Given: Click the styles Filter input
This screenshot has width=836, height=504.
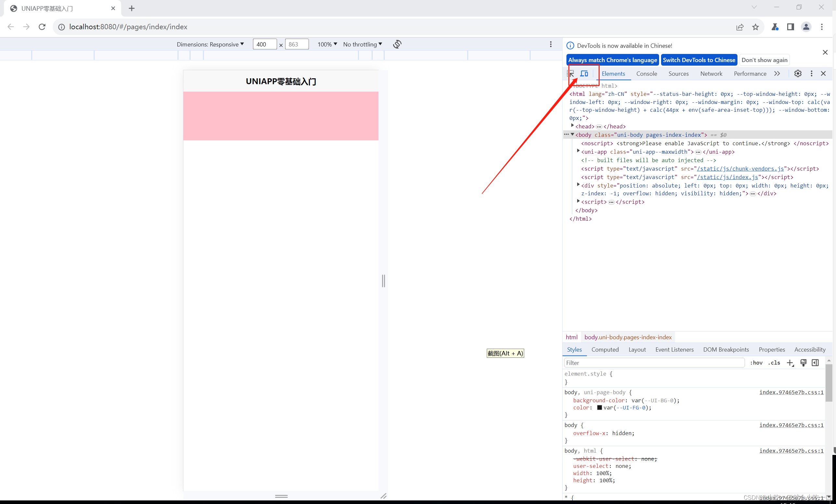Looking at the screenshot, I should [x=654, y=363].
